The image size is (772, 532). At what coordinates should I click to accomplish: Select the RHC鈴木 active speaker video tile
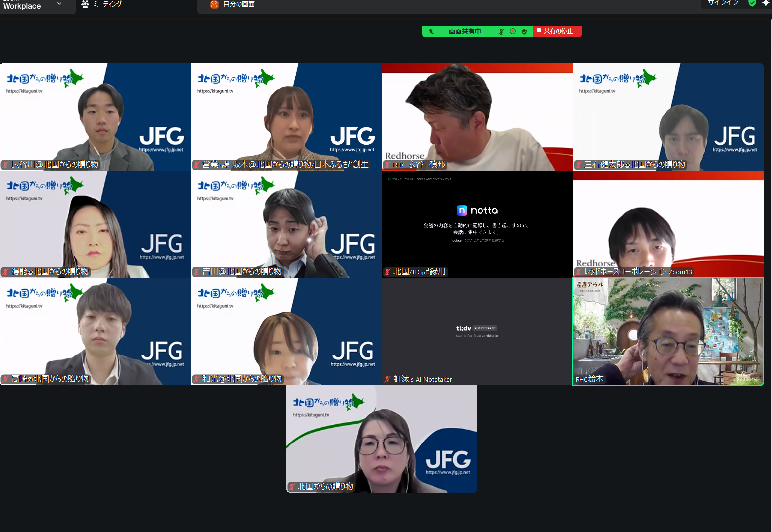click(668, 331)
